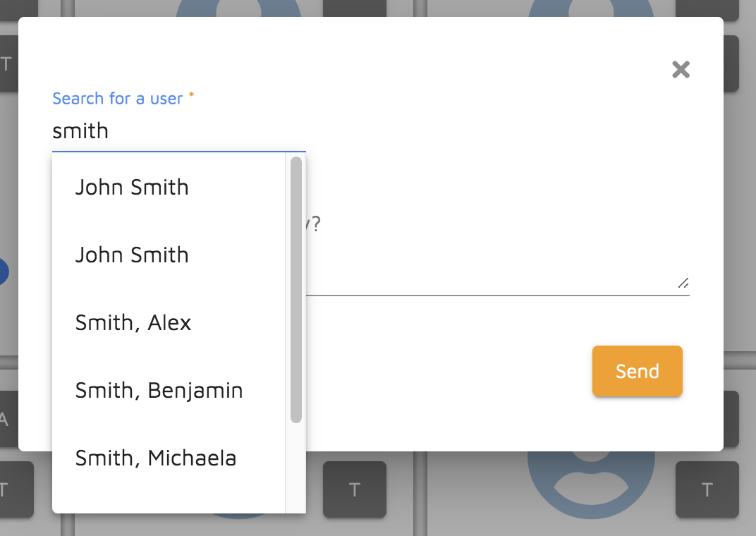Close the dialog with the X icon
Viewport: 756px width, 536px height.
click(681, 69)
